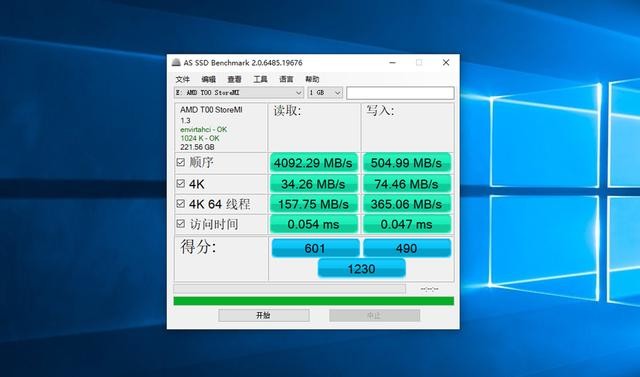Click the greyed-out 中止 abort button
The image size is (640, 377).
374,315
